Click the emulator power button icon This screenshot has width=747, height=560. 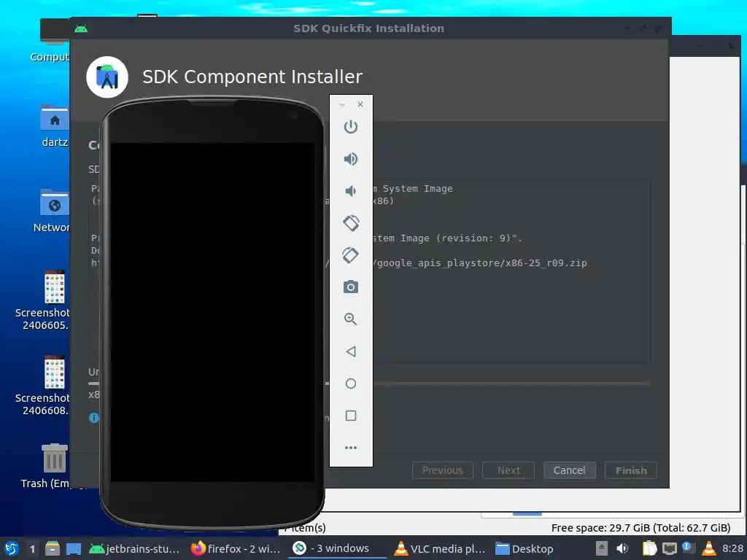351,127
